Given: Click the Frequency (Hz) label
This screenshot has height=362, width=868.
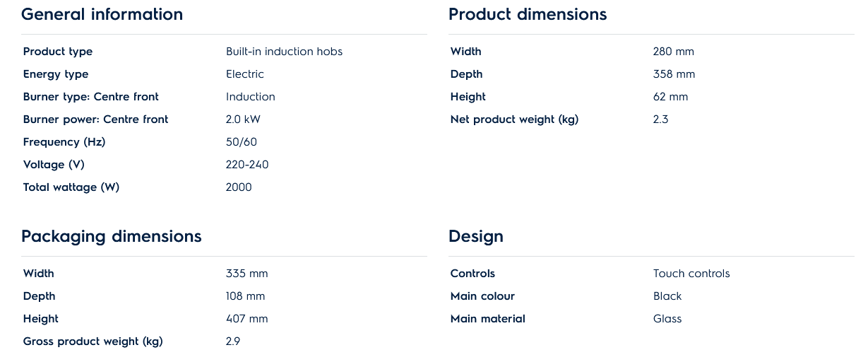Looking at the screenshot, I should (x=64, y=142).
